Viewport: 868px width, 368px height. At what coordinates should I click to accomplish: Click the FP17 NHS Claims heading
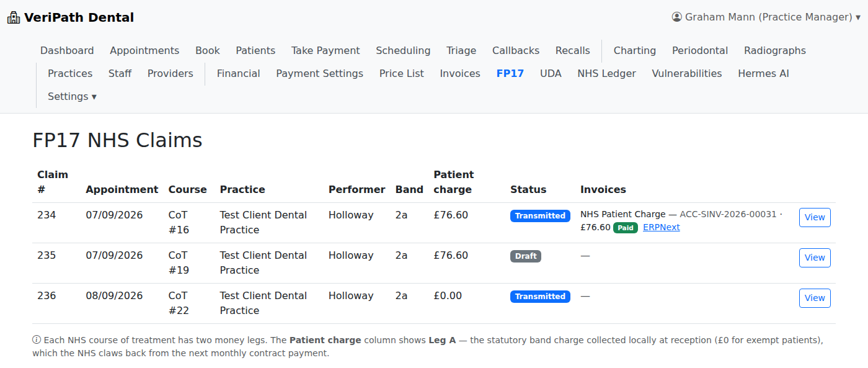pyautogui.click(x=118, y=141)
